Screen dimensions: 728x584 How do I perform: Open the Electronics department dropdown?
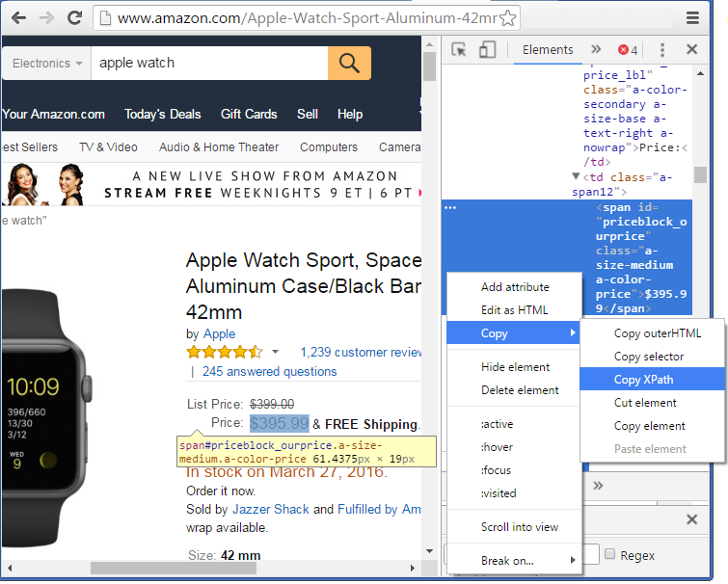click(x=47, y=63)
